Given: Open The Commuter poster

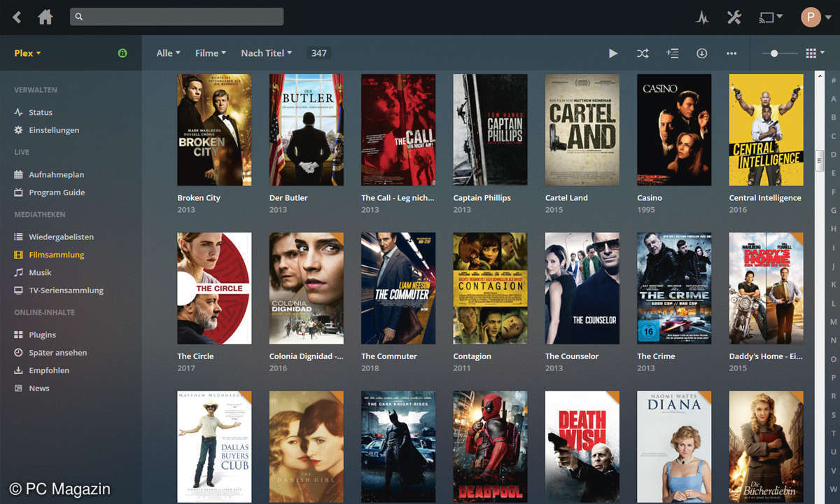Looking at the screenshot, I should (x=398, y=288).
